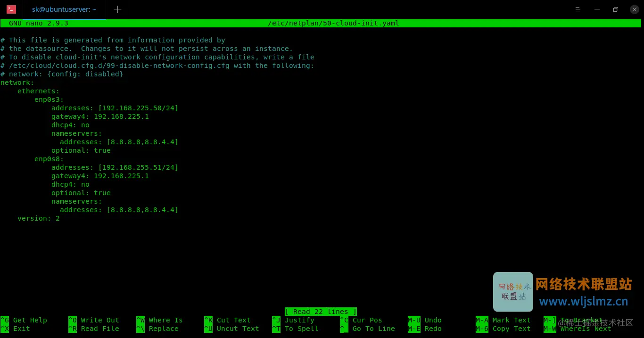The height and width of the screenshot is (338, 644).
Task: Click the 8.8.8.8 addresses line under enp0s8
Action: tap(119, 210)
